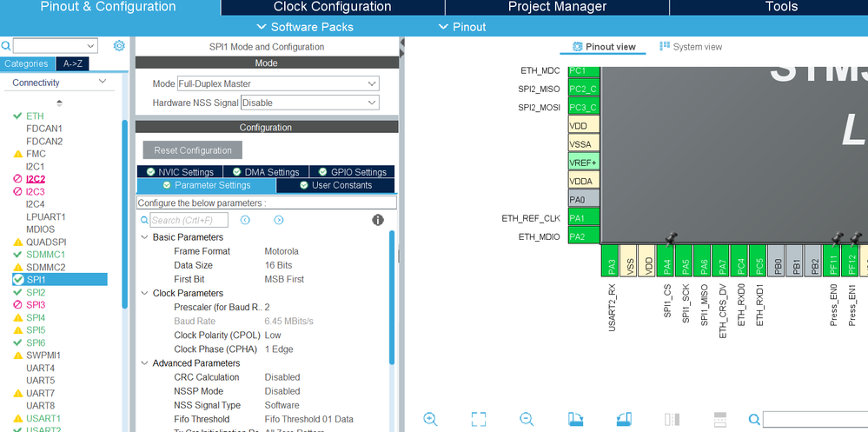The height and width of the screenshot is (432, 868).
Task: Select pin PA3 USART2_RX
Action: [x=610, y=260]
